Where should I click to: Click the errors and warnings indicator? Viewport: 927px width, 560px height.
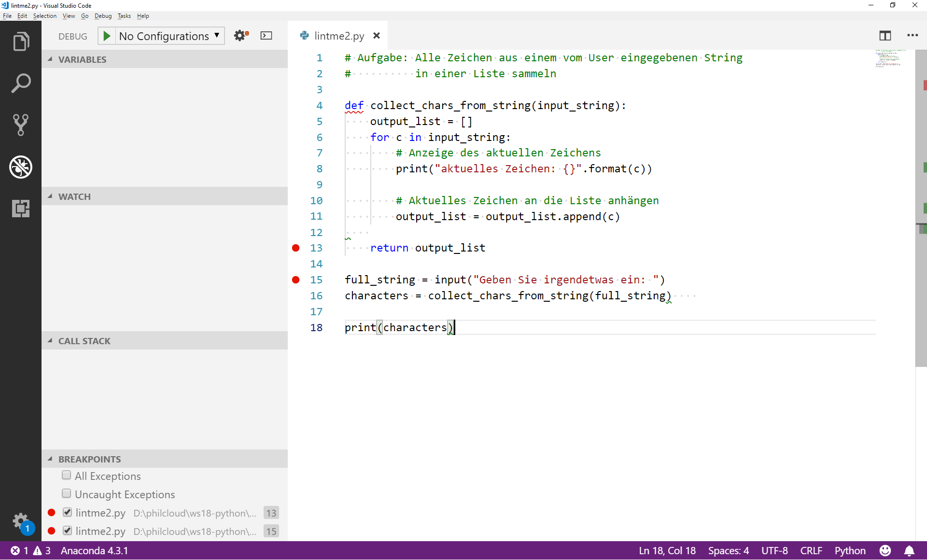pyautogui.click(x=29, y=551)
